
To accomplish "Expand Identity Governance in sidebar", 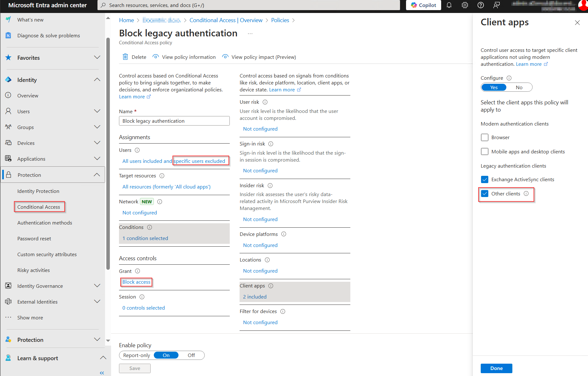I will (97, 286).
